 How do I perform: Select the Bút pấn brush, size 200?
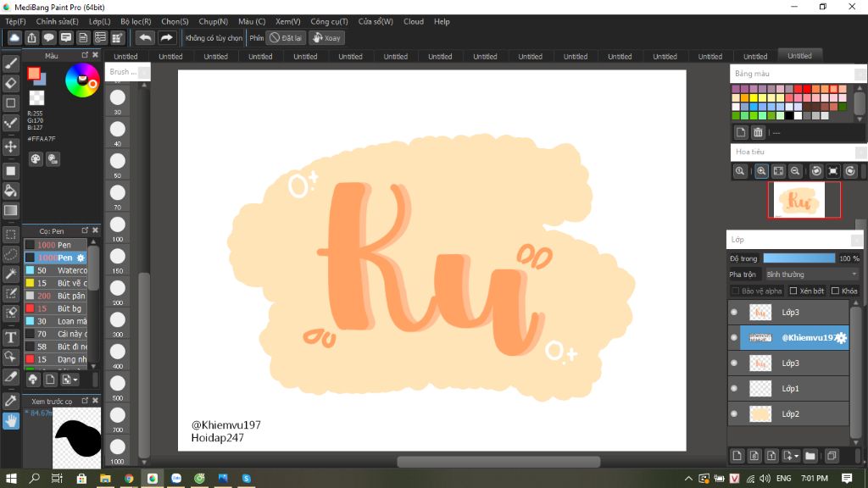56,296
